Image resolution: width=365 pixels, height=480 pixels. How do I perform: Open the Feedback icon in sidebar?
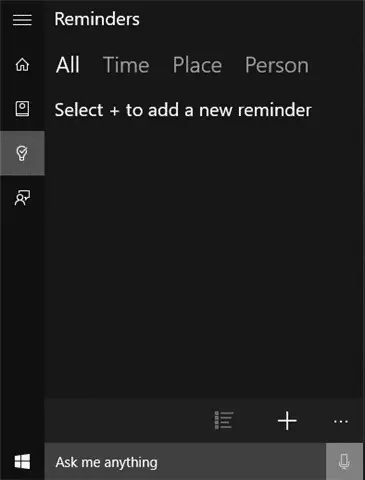(22, 198)
